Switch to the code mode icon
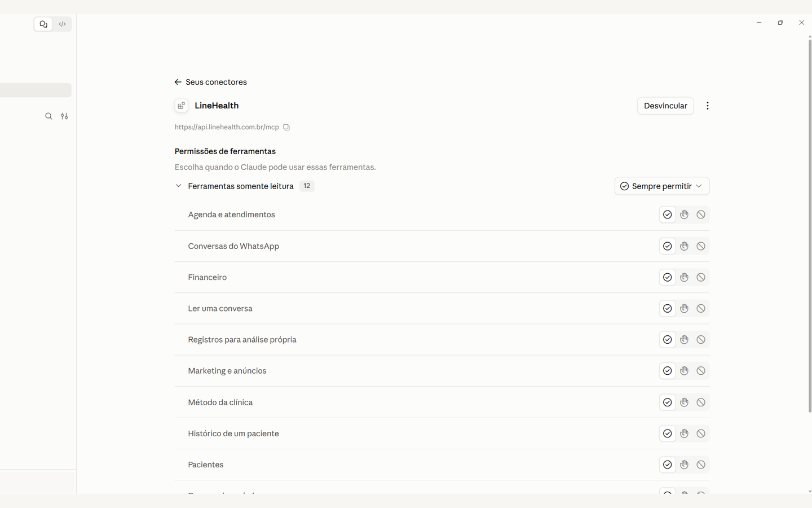Image resolution: width=812 pixels, height=508 pixels. (x=63, y=24)
